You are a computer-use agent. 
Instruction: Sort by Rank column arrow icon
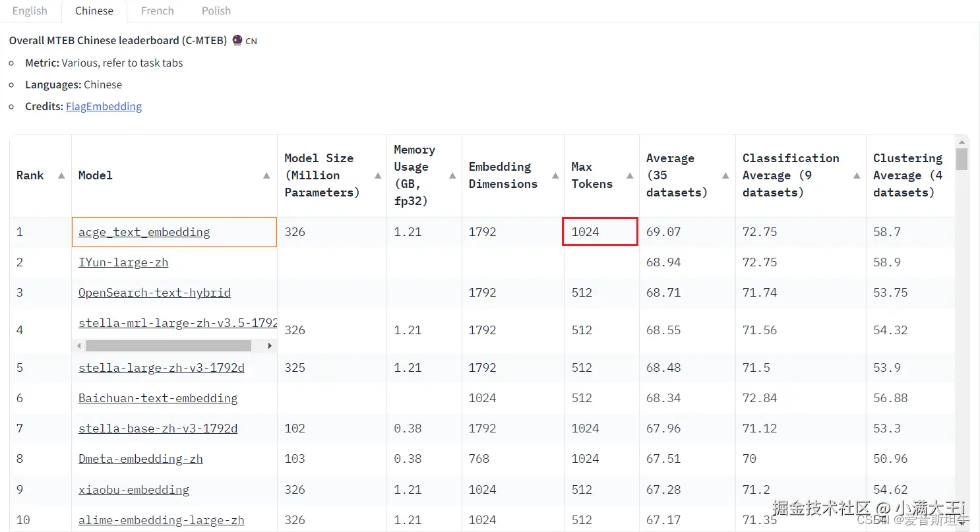61,175
